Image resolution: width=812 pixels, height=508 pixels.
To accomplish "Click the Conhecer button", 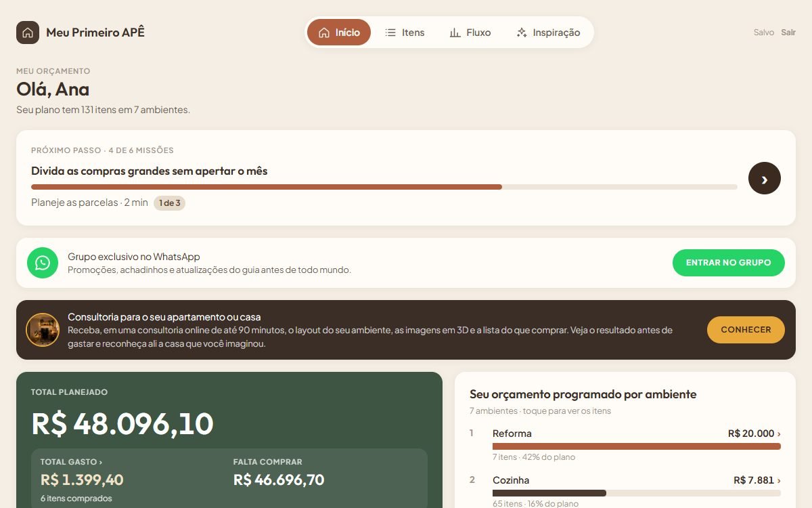I will [x=746, y=330].
